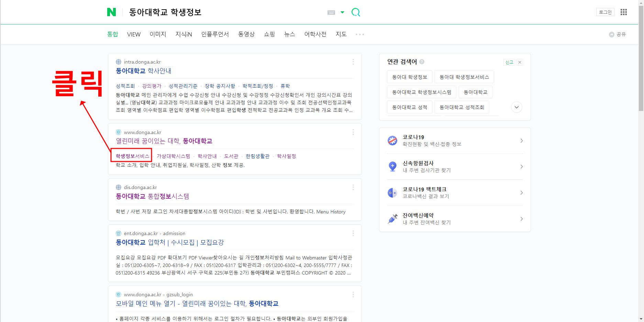Click the 코로나19 status icon

[392, 141]
